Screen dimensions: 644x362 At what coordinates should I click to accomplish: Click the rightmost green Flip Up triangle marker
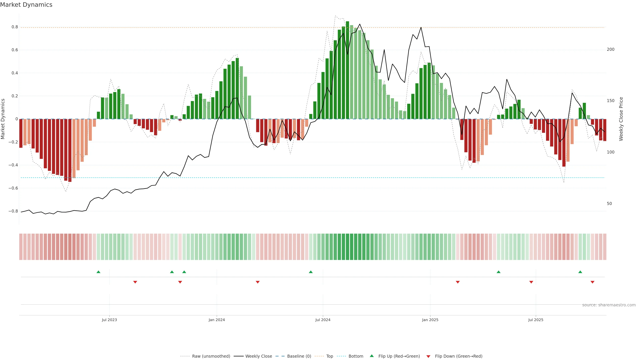pos(580,272)
